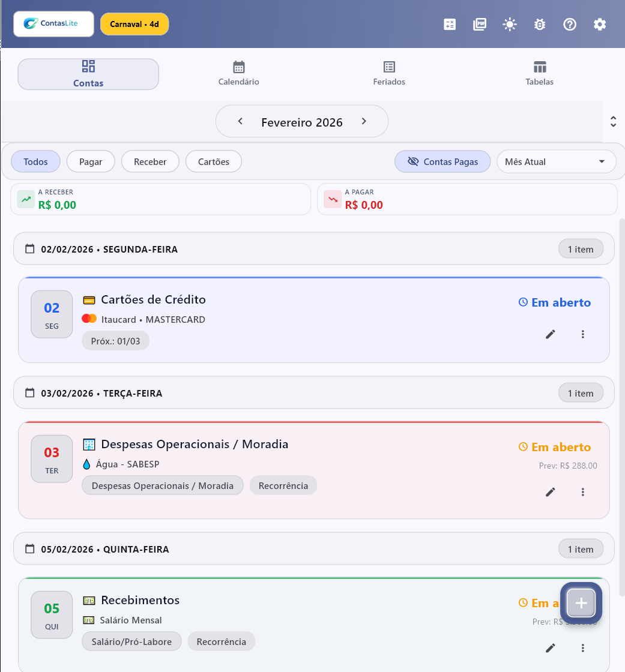Switch the app theme with the sun icon

click(510, 24)
